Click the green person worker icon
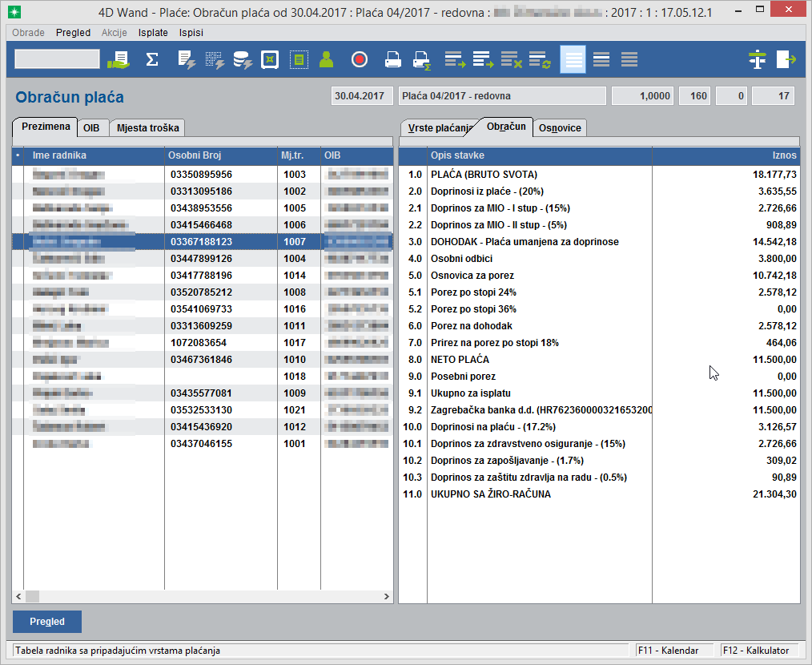 [326, 59]
